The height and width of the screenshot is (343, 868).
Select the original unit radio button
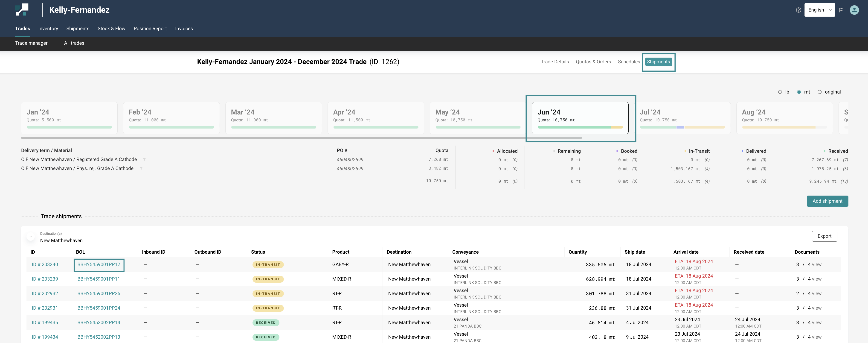click(x=819, y=92)
